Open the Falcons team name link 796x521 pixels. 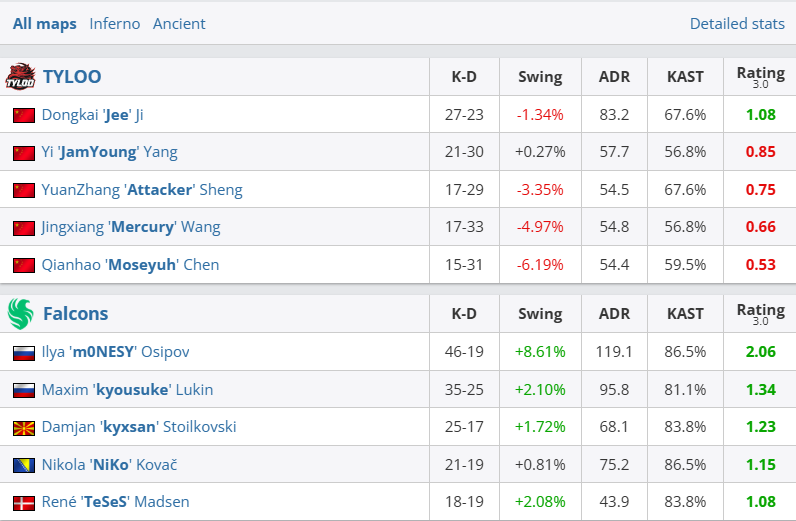[76, 314]
